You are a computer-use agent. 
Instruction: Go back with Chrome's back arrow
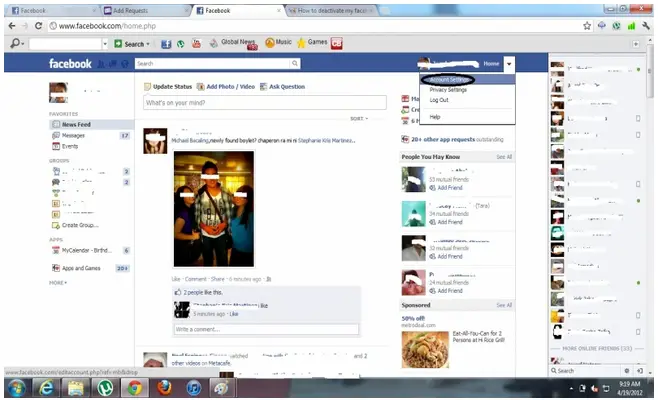coord(12,26)
